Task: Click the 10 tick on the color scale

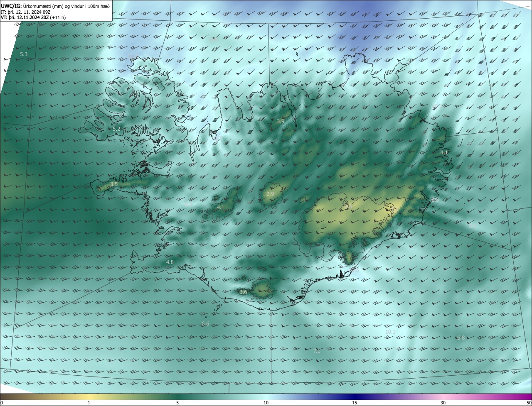Action: point(266,403)
